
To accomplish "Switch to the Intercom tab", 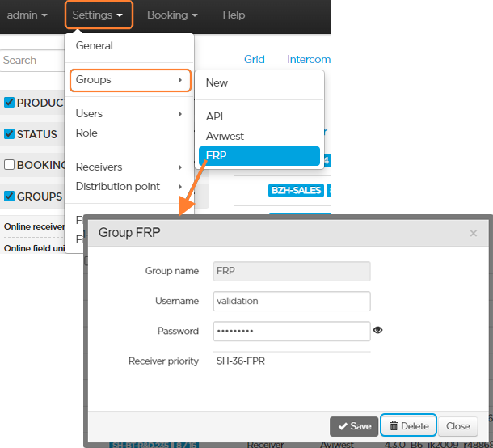I will point(309,59).
